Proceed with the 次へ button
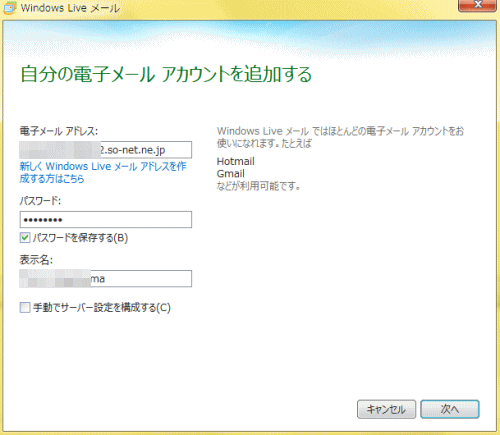Viewport: 500px width, 435px height. point(450,409)
